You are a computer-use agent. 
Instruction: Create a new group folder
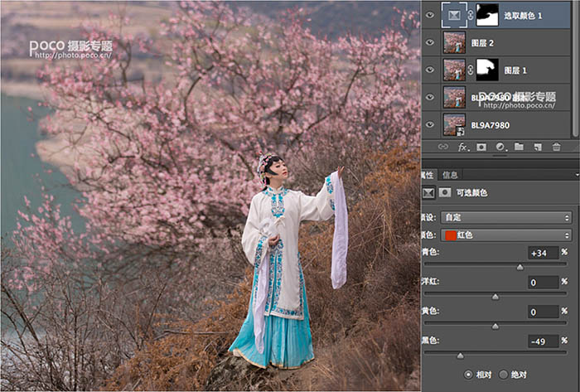click(519, 147)
